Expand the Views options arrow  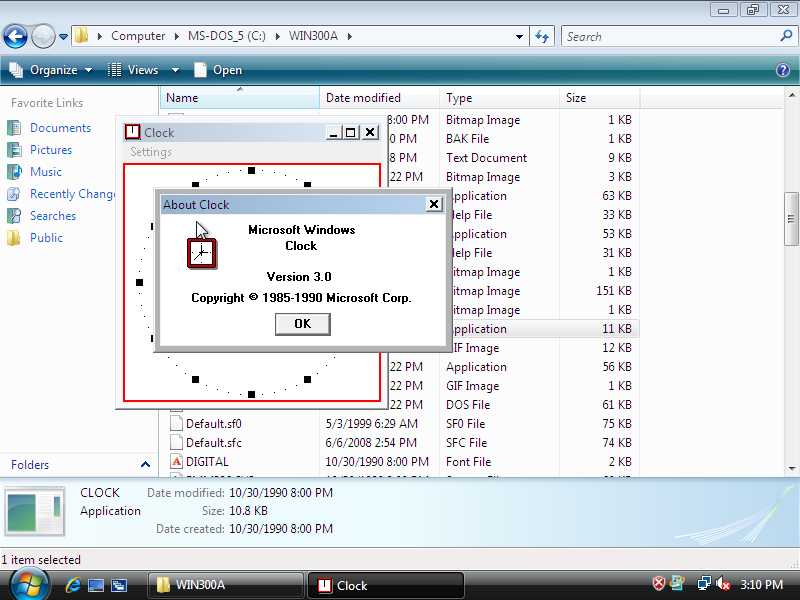175,70
